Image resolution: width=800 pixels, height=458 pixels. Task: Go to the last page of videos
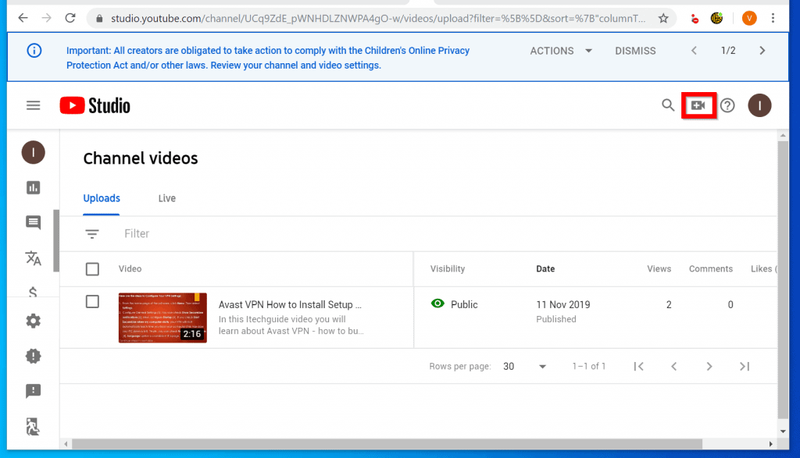pos(744,366)
